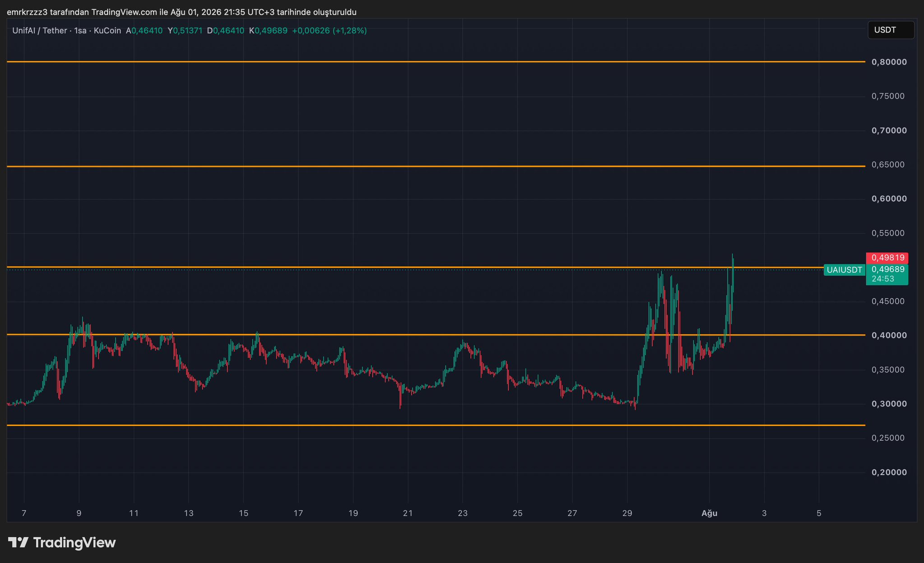Select the green 0,49689 current price label

(887, 269)
